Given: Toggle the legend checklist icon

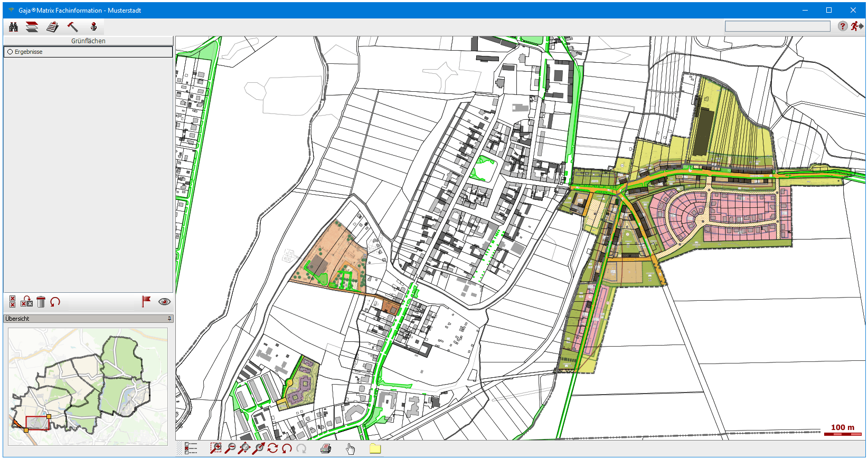Looking at the screenshot, I should coord(191,448).
